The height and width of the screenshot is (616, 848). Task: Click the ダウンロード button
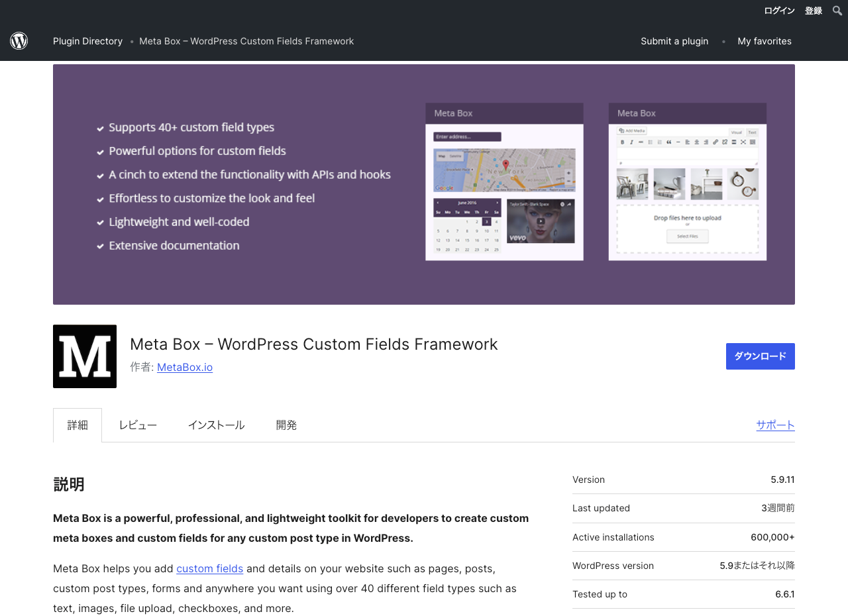tap(761, 356)
